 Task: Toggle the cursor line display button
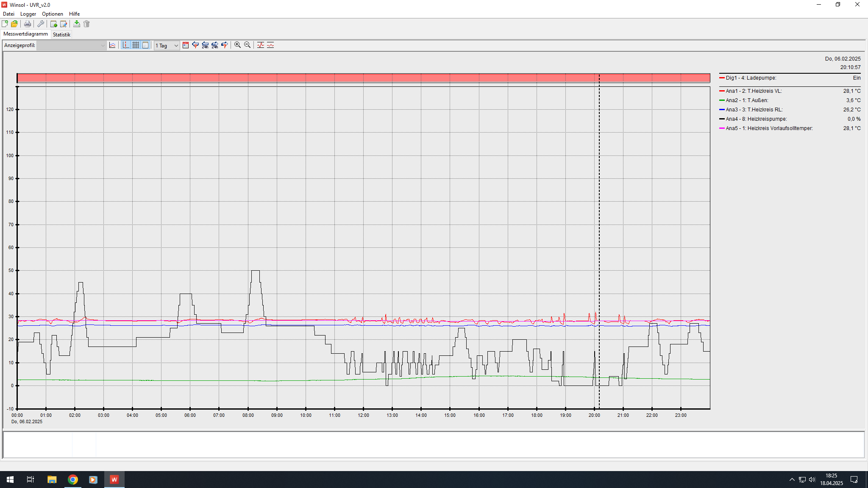pos(126,45)
